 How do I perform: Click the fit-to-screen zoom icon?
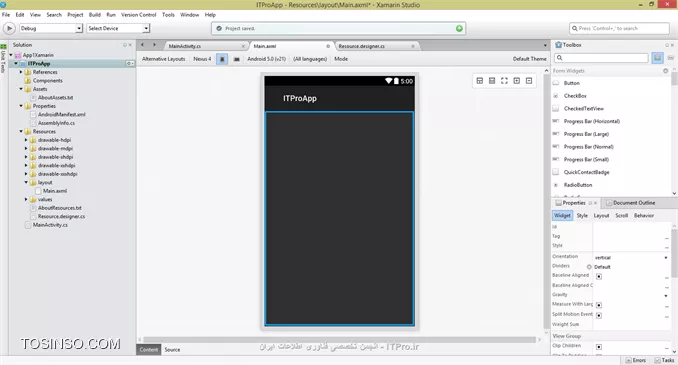(504, 81)
